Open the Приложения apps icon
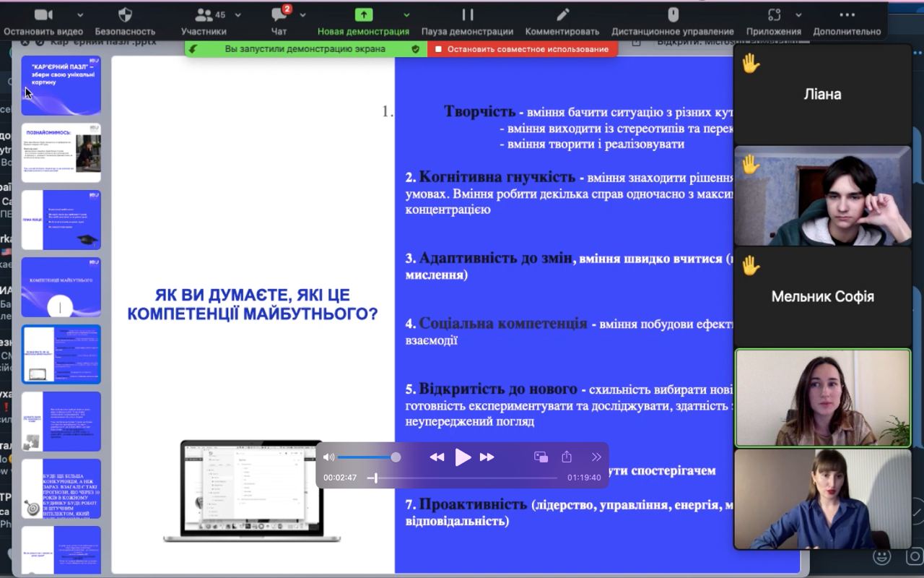The image size is (924, 578). [x=774, y=15]
